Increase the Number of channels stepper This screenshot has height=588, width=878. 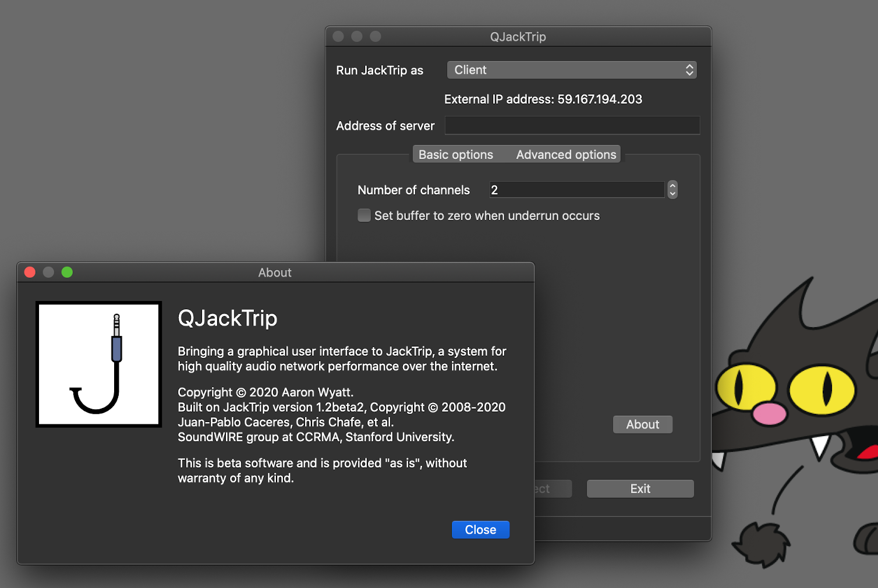tap(672, 186)
